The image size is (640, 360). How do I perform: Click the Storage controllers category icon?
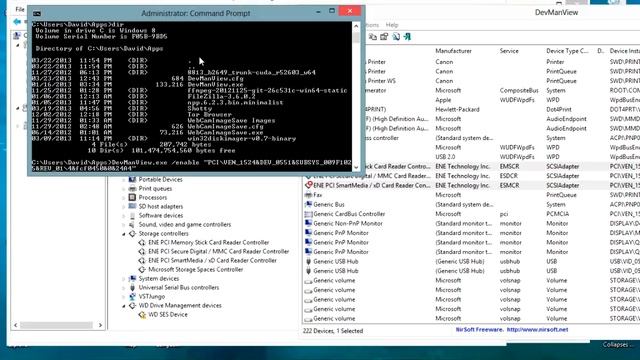pyautogui.click(x=132, y=233)
